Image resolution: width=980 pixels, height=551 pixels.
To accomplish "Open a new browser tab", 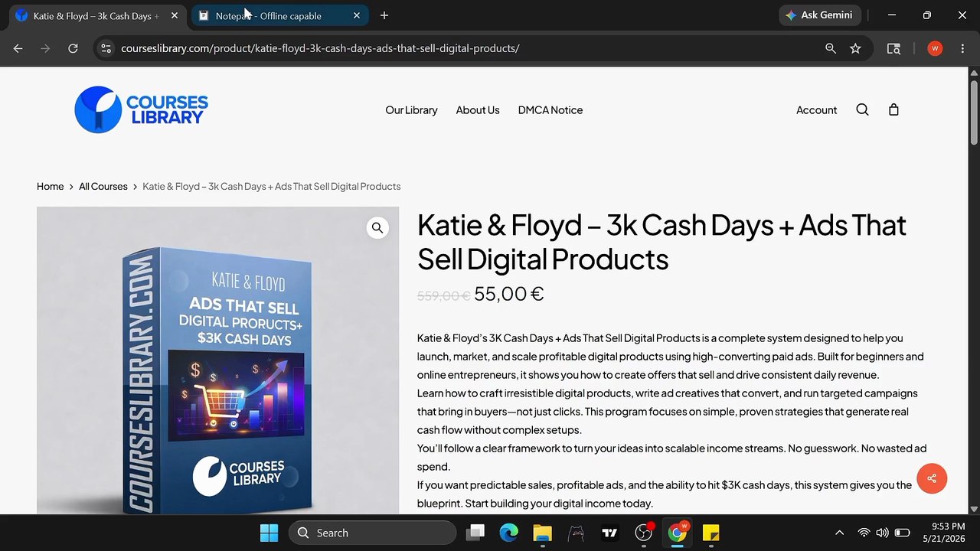I will click(x=384, y=15).
